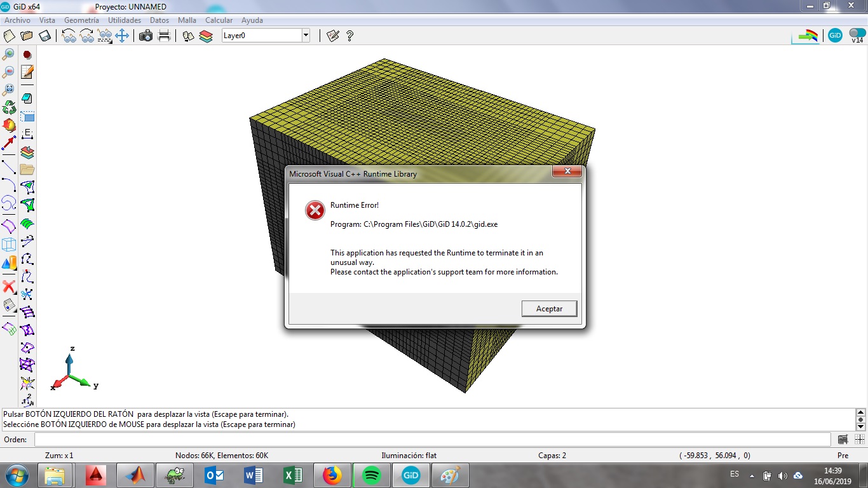Select the Pan view arrows tool

(122, 36)
